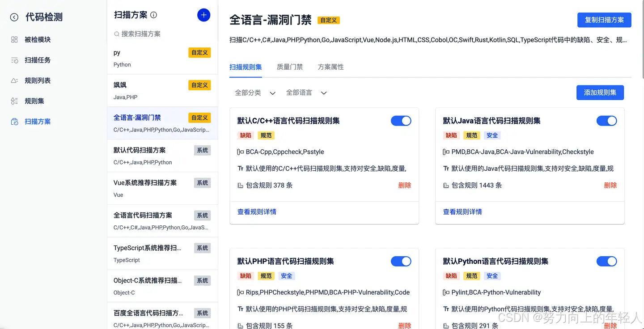Click the scan plan description starting 扫描C/C++,C#

pos(428,40)
